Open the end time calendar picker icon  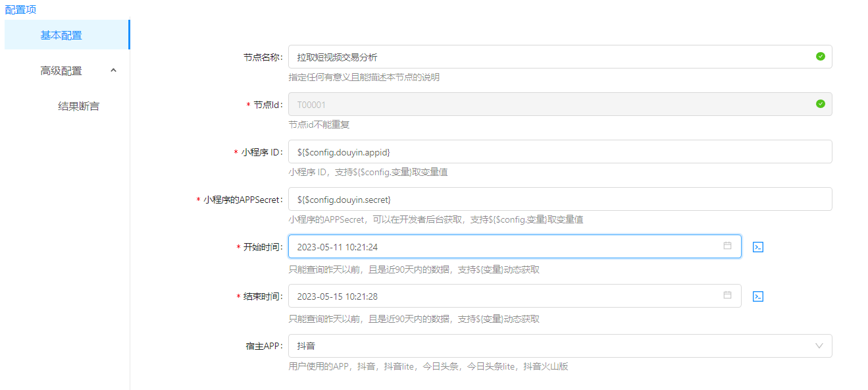click(x=727, y=295)
